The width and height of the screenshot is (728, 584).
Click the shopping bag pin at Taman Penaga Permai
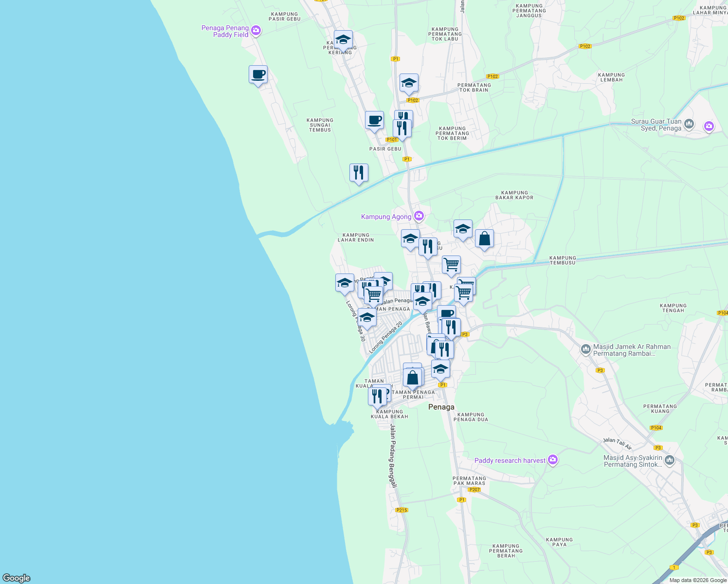[412, 377]
